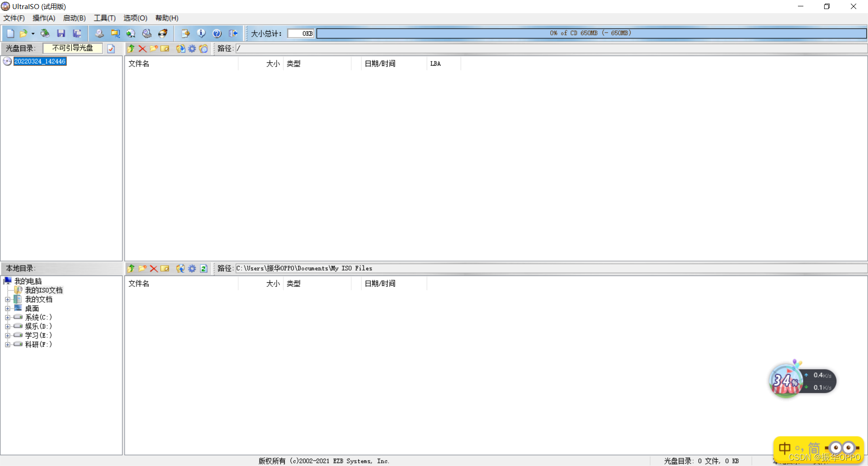This screenshot has width=868, height=466.
Task: Select 我的ISO文档 in the local tree
Action: 44,290
